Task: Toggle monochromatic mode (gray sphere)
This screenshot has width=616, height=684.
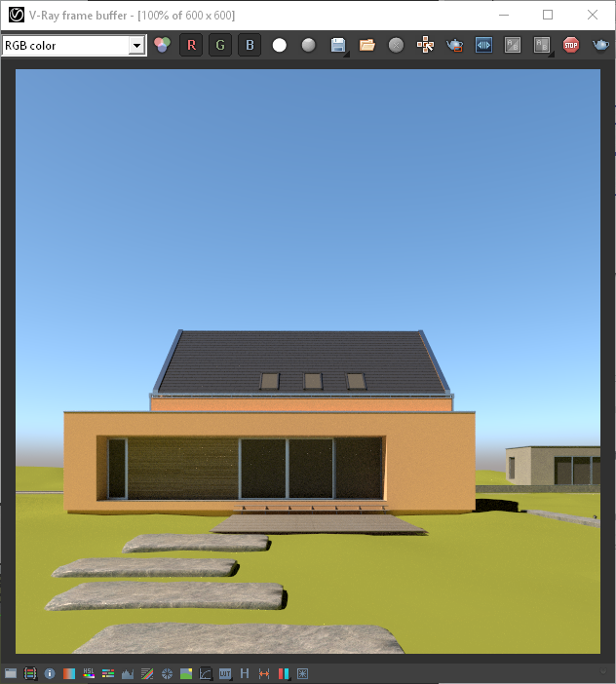Action: 308,45
